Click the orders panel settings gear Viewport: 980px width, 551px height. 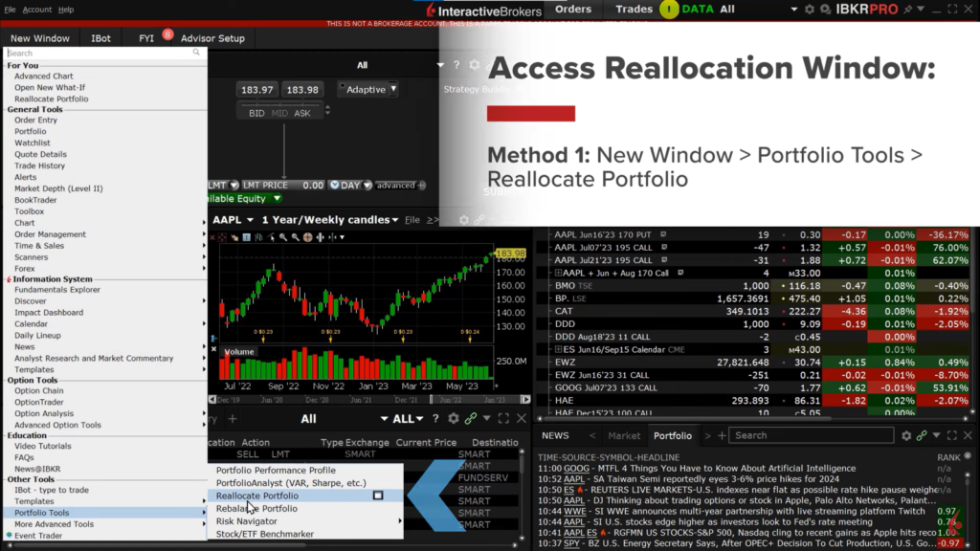(x=454, y=419)
